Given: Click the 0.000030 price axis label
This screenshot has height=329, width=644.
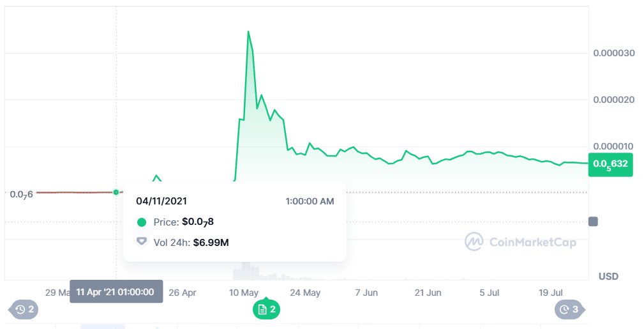Looking at the screenshot, I should pos(613,53).
